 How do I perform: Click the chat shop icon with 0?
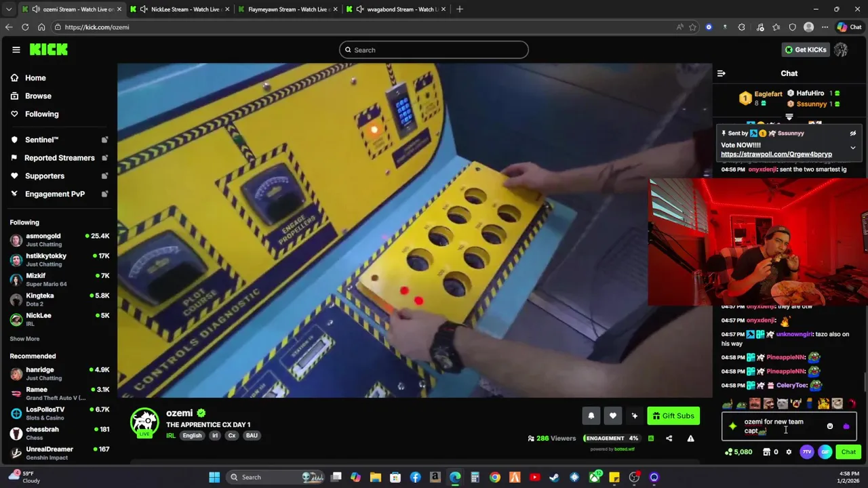(x=771, y=452)
